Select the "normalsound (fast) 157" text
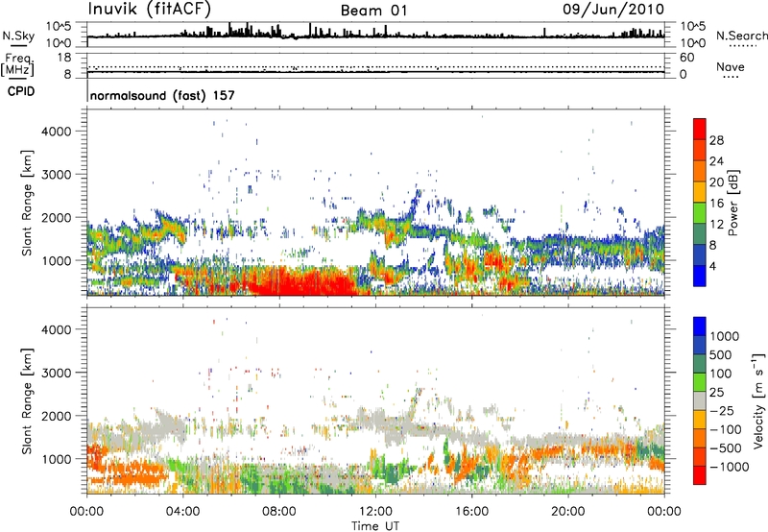 [162, 95]
